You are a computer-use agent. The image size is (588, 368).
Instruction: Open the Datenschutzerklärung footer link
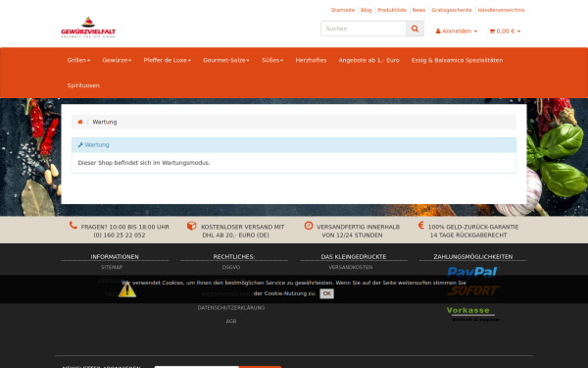point(231,308)
